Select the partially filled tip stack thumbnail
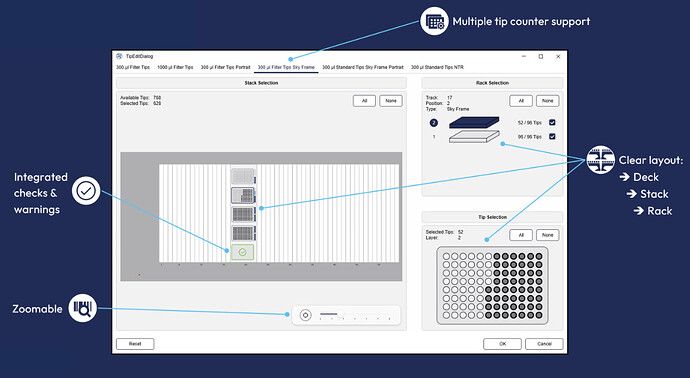Viewport: 690px width, 378px height. coord(242,195)
